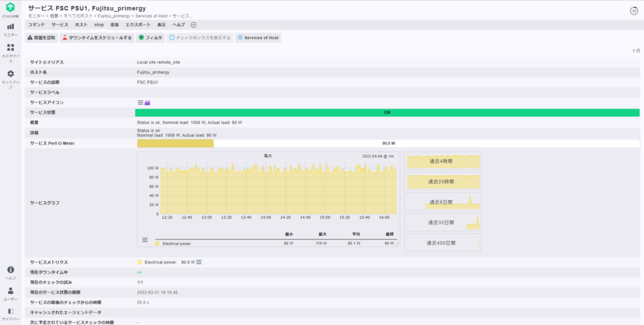Click the Local site remote_site value
644x325 pixels.
pyautogui.click(x=158, y=62)
